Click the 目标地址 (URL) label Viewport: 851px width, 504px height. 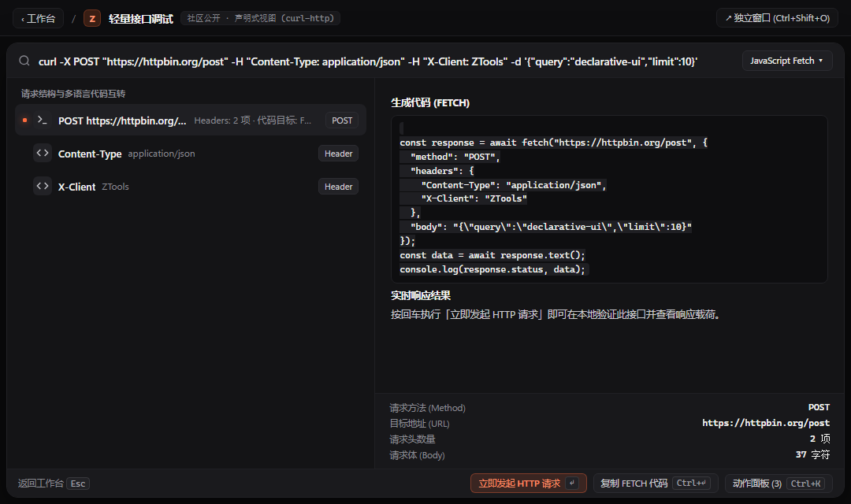tap(419, 423)
